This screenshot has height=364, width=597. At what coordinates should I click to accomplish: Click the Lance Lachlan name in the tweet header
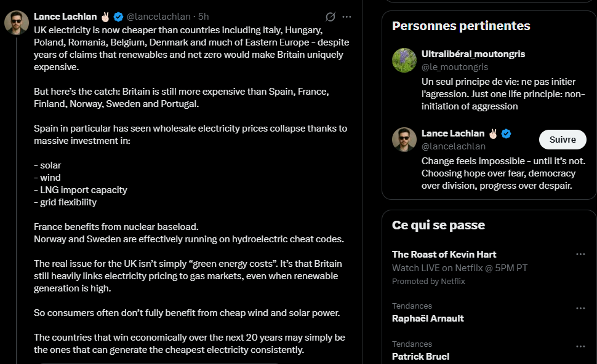pos(65,17)
